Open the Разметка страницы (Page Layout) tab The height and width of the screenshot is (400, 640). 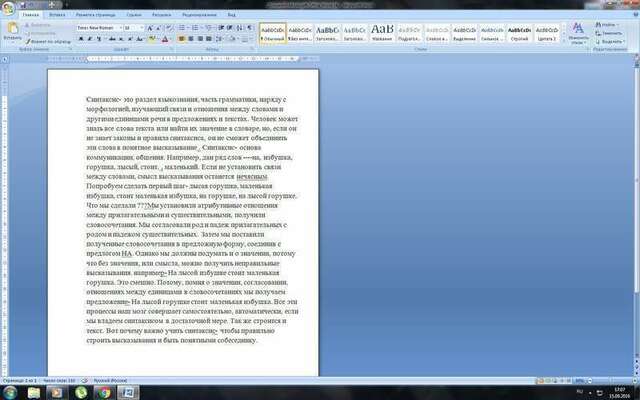point(96,15)
